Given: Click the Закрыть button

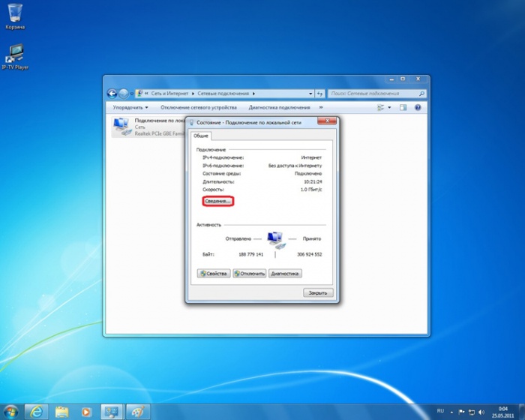Looking at the screenshot, I should [x=318, y=292].
